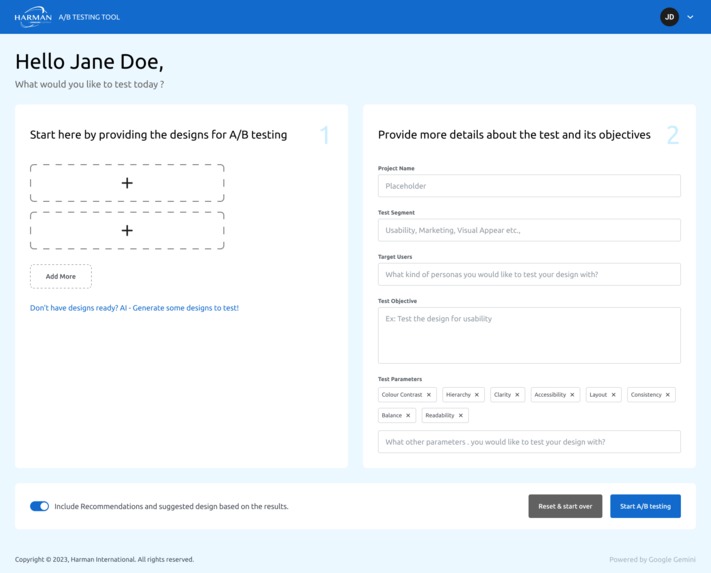The height and width of the screenshot is (573, 711).
Task: Open the JD user avatar
Action: pos(669,17)
